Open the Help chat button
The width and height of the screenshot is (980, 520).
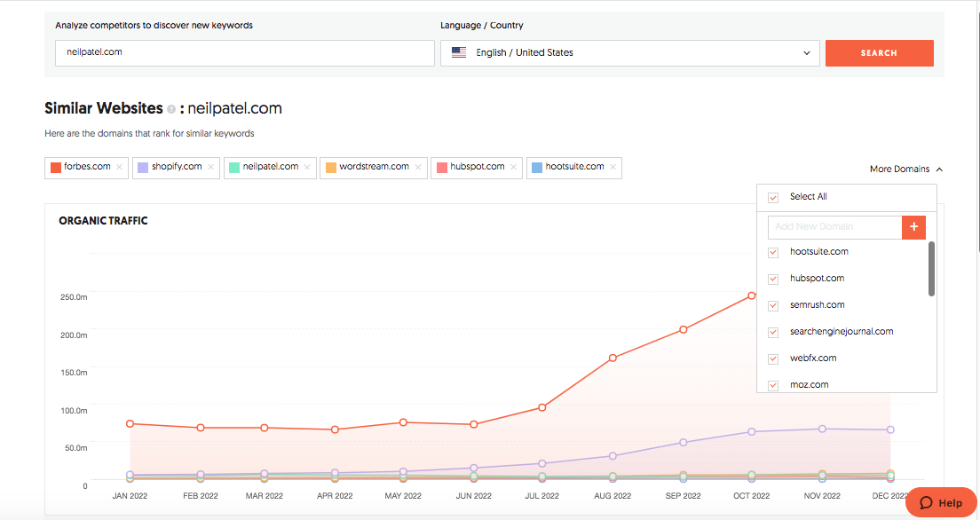[941, 502]
